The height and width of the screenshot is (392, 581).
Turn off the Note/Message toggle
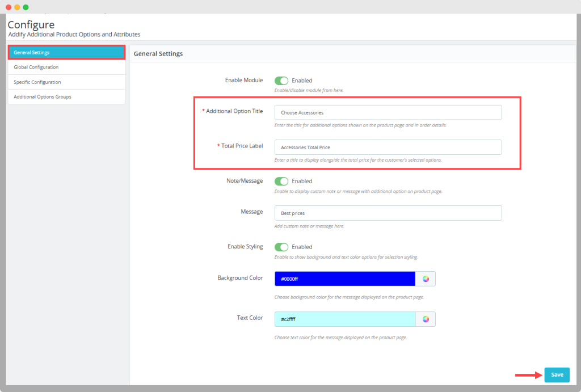(x=281, y=181)
